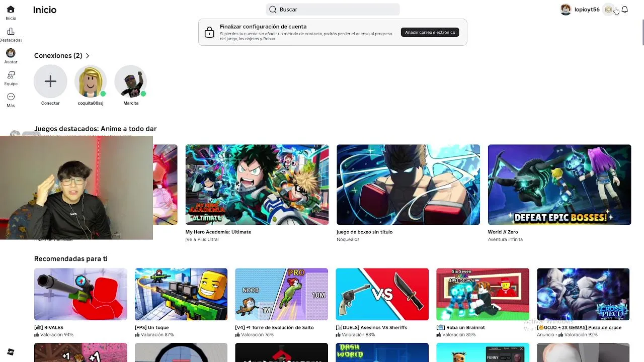The image size is (644, 362).
Task: Open juego de boxeo sin título thumbnail
Action: point(408,185)
